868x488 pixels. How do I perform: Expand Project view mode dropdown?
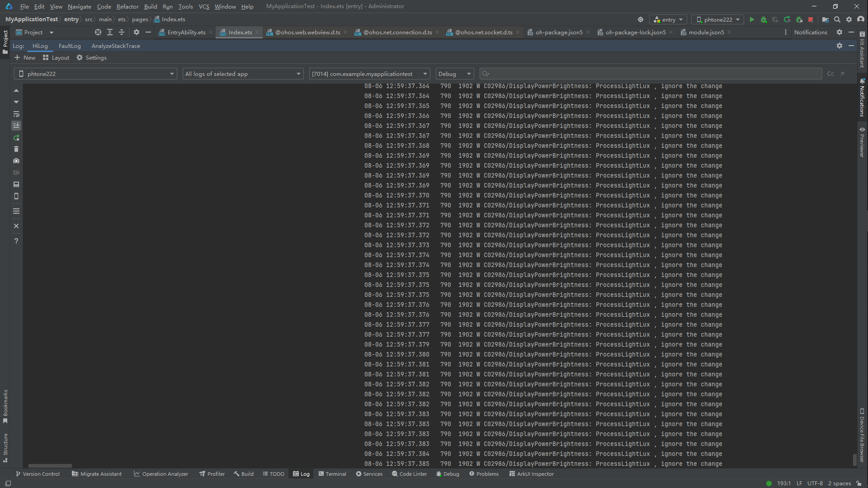51,33
